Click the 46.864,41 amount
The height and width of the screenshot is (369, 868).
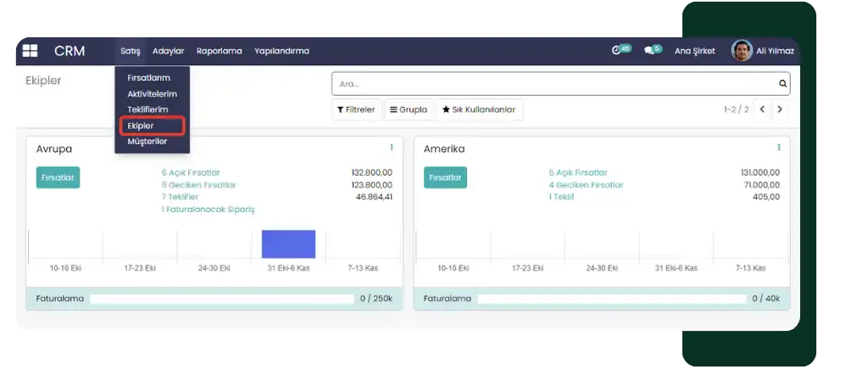tap(374, 197)
